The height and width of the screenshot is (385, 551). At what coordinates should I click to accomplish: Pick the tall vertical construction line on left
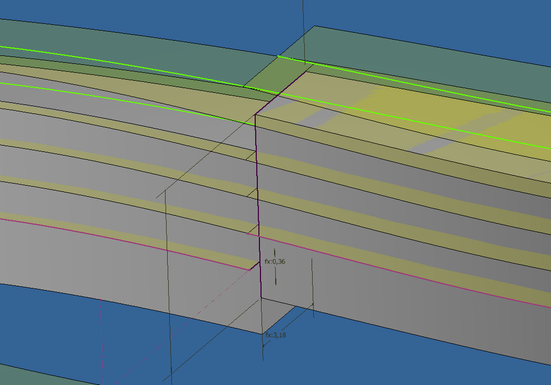click(x=169, y=286)
